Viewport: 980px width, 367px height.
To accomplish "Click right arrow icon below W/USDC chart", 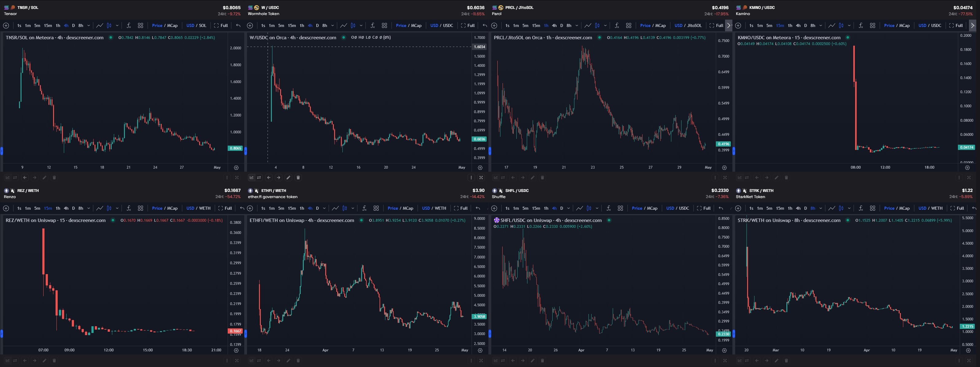I will click(x=279, y=178).
